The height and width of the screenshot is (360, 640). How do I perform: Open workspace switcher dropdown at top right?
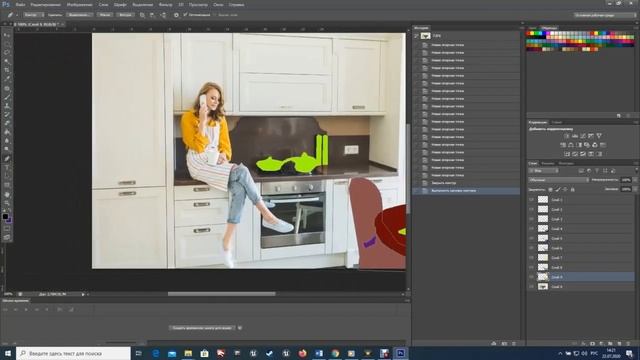605,15
